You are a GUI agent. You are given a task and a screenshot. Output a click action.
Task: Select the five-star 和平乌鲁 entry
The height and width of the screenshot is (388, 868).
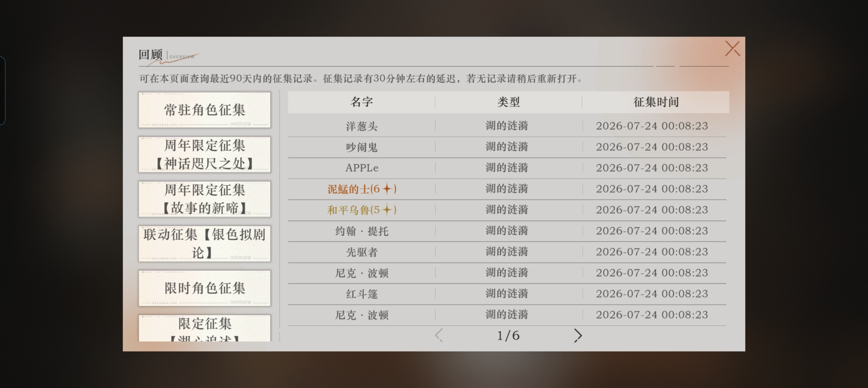362,210
